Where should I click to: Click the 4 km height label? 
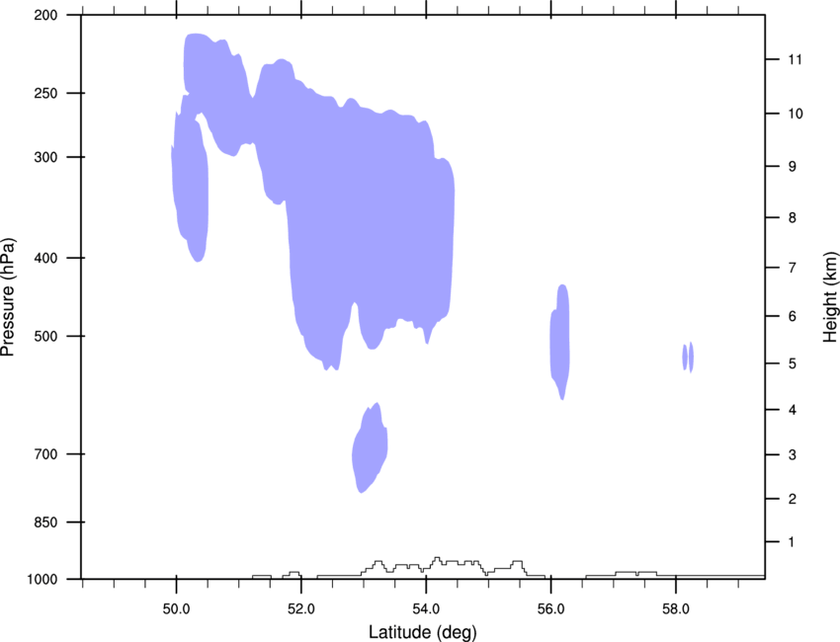coord(793,410)
